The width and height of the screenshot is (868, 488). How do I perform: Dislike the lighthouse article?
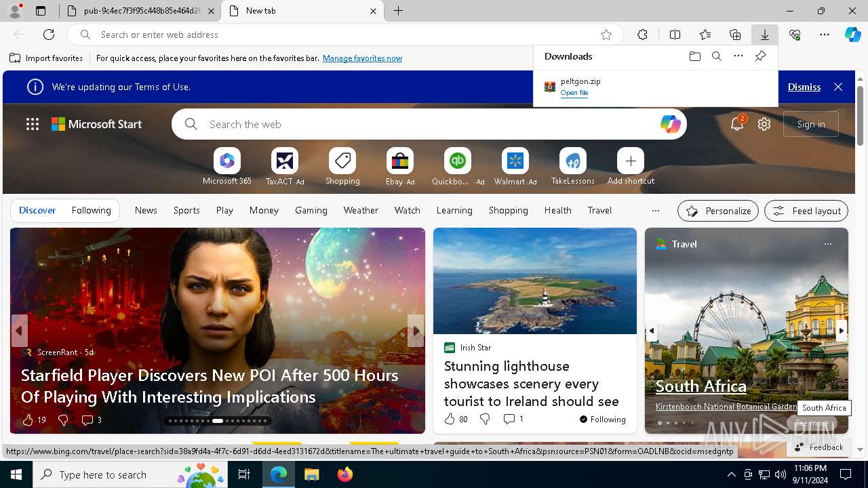485,420
